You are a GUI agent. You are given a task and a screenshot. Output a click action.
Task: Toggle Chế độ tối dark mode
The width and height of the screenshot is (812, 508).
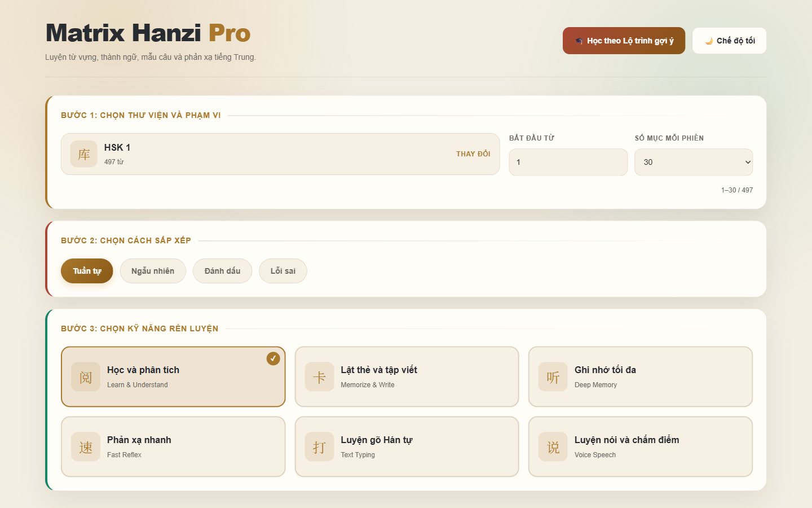(729, 41)
